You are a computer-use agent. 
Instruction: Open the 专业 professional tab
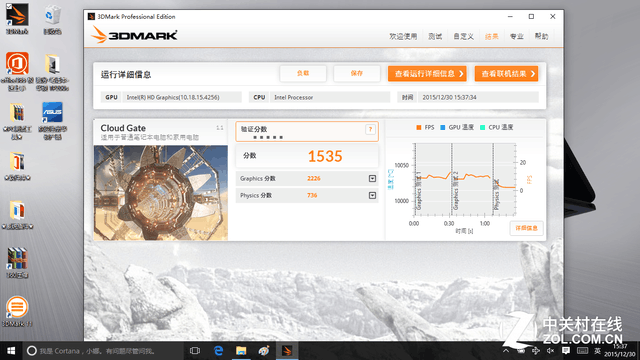(517, 36)
